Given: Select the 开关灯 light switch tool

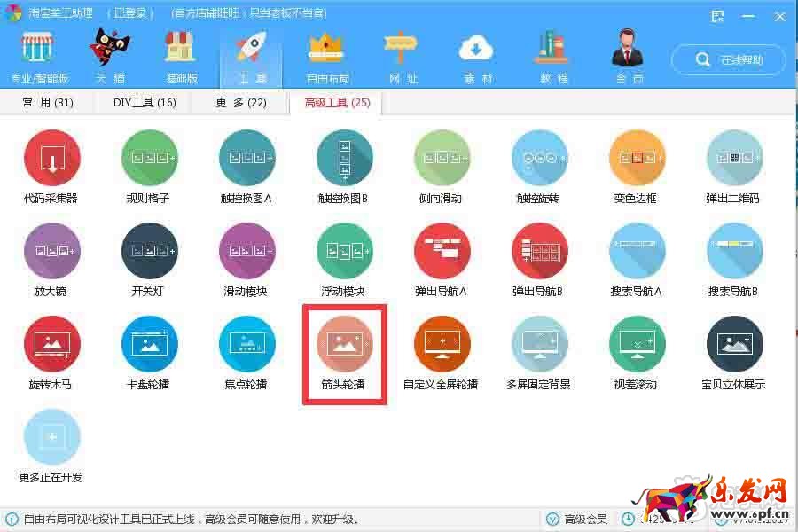Looking at the screenshot, I should tap(149, 251).
